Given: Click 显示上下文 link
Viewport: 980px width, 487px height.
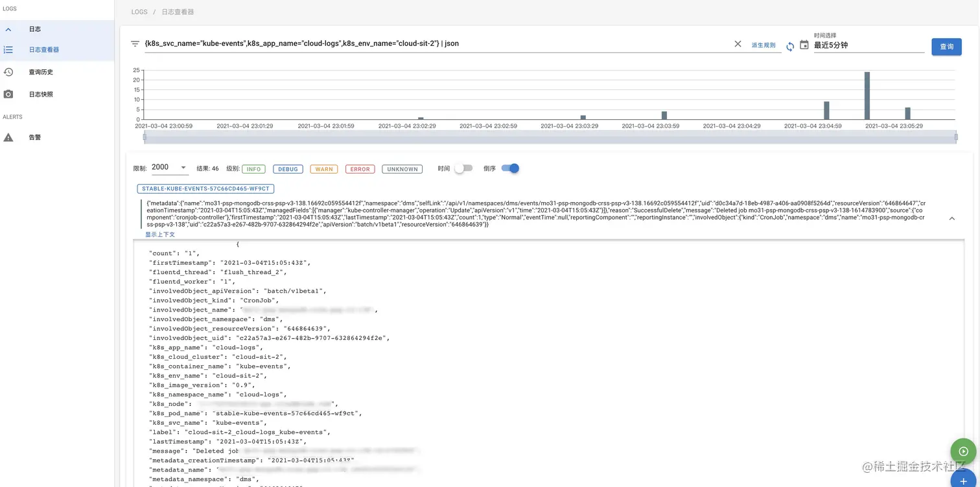Looking at the screenshot, I should (x=160, y=234).
